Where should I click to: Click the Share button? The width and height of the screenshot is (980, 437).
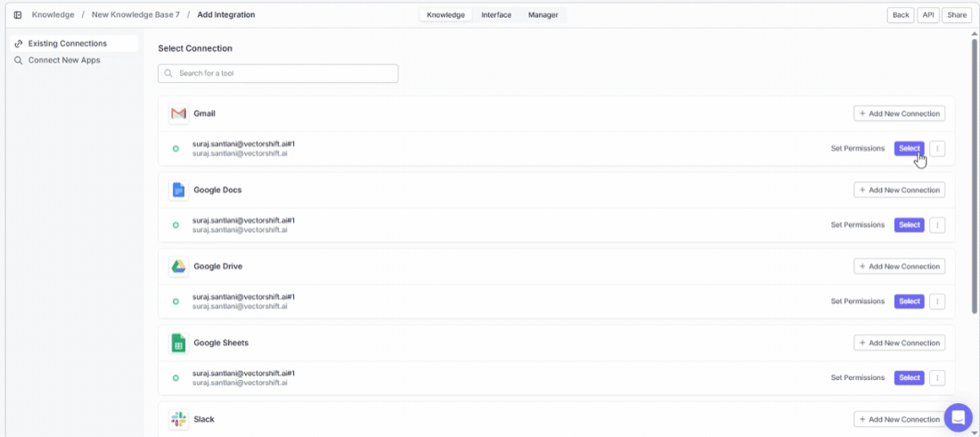tap(957, 15)
